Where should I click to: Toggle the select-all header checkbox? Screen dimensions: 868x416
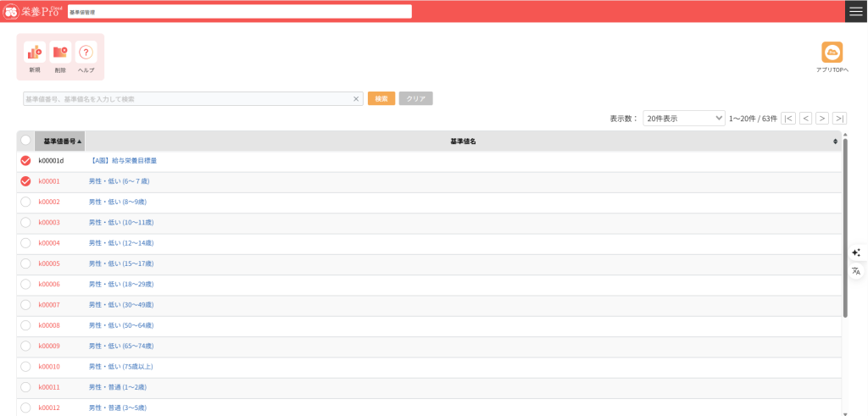[25, 141]
